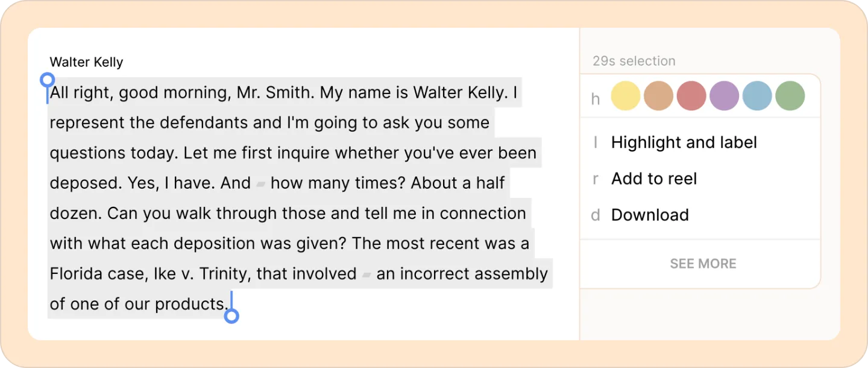Click 'Mr. Smith' in the transcript
Screen dimensions: 868x368
275,93
